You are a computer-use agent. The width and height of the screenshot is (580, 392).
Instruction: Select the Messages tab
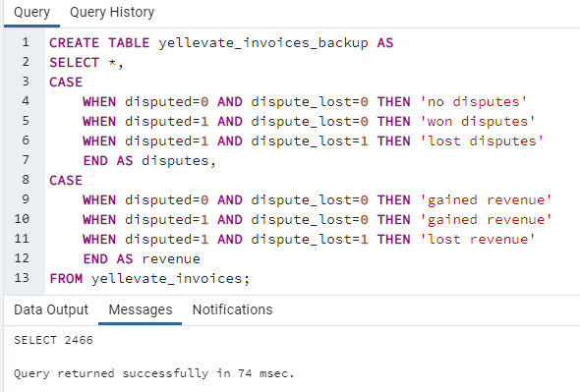(x=141, y=309)
